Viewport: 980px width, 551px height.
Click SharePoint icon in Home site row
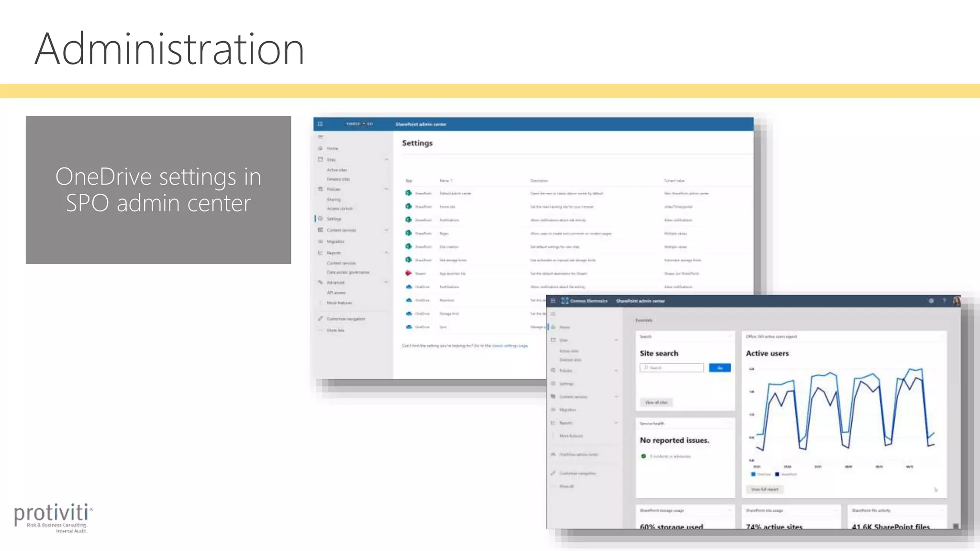pyautogui.click(x=408, y=207)
